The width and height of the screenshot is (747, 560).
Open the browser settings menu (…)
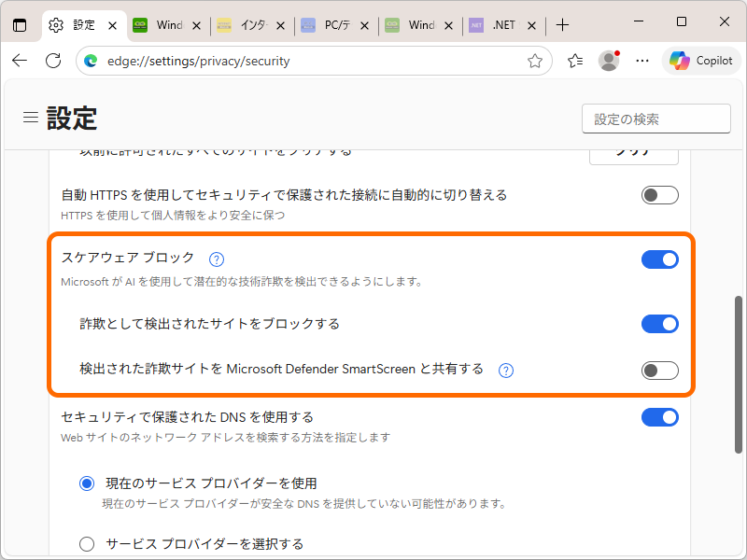click(641, 60)
